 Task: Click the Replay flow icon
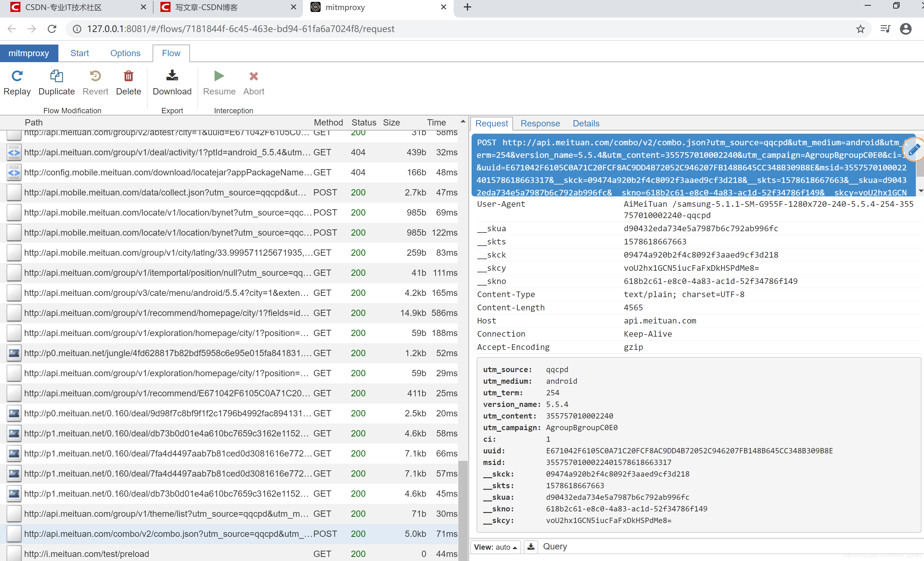pyautogui.click(x=17, y=76)
